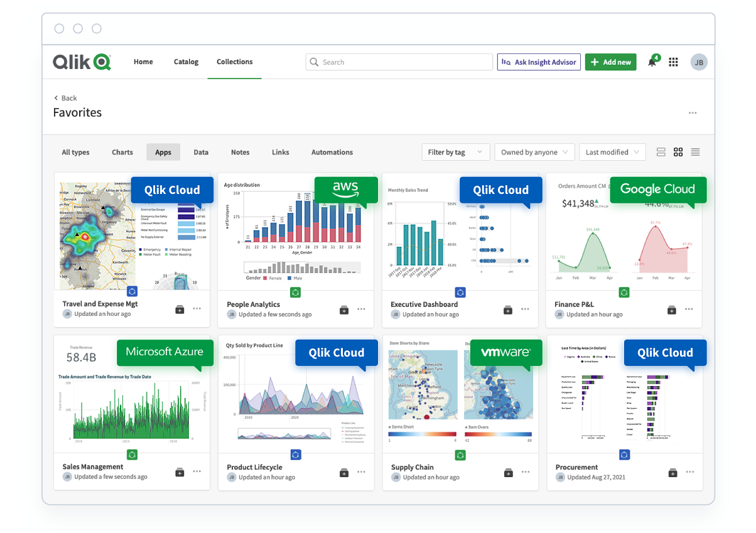Open the Procurement chart thumbnail
The image size is (756, 533).
(x=625, y=394)
